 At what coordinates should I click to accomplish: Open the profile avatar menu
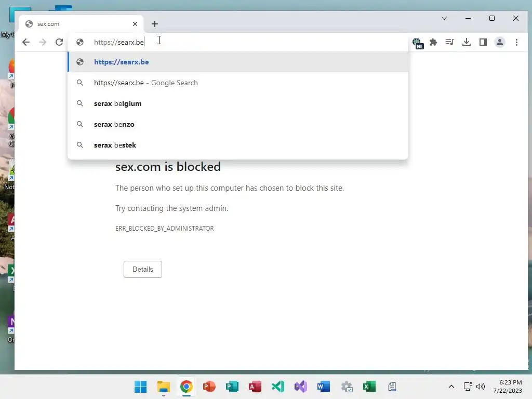click(x=500, y=42)
